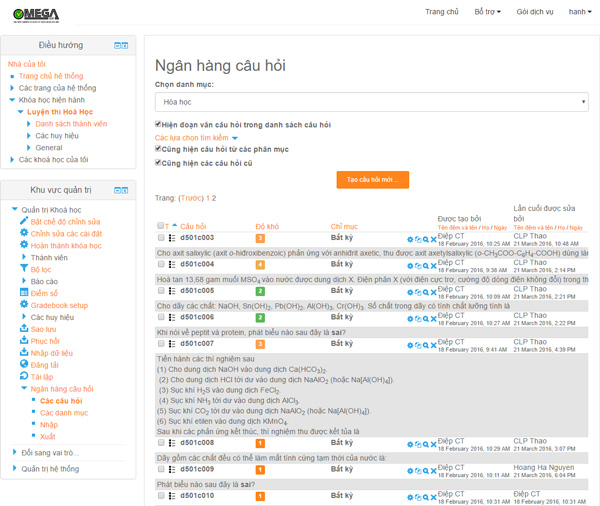Tick the checkbox for question d501c008
The height and width of the screenshot is (506, 600).
(161, 442)
